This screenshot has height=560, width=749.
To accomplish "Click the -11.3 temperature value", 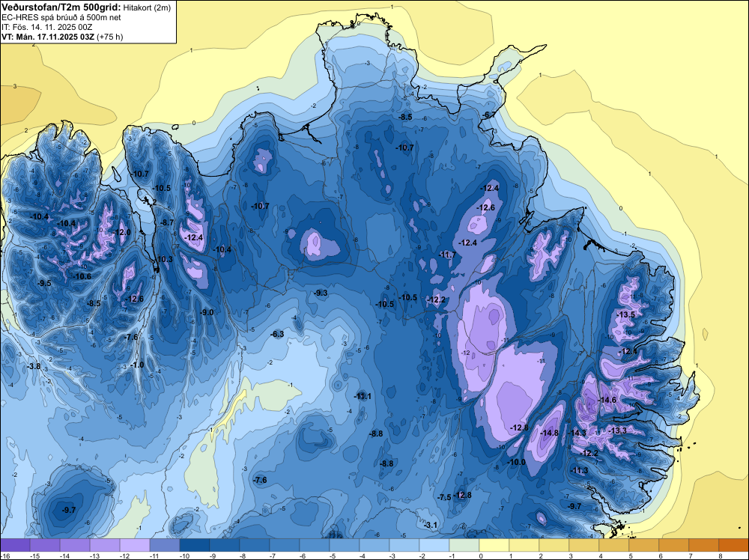I will [x=580, y=470].
